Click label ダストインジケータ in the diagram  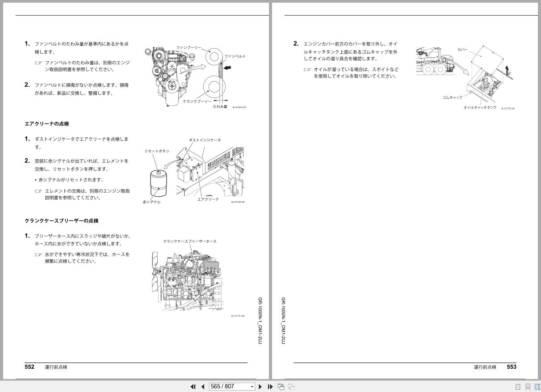tap(205, 140)
